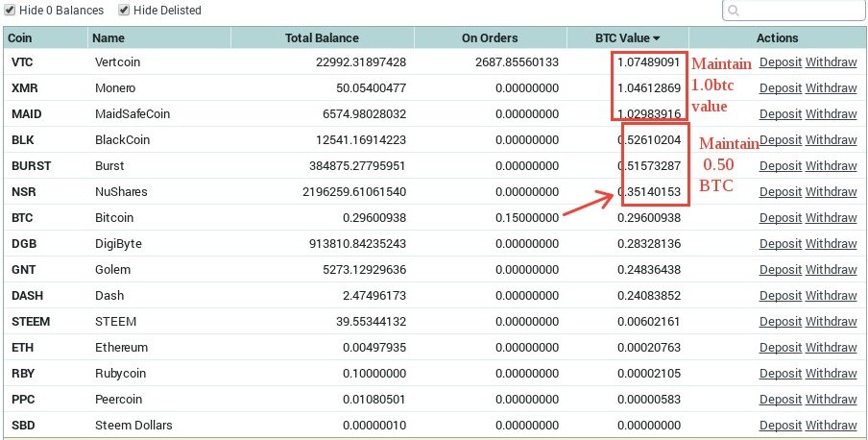The image size is (868, 440).
Task: Click Deposit for Rubycoin
Action: (x=781, y=374)
